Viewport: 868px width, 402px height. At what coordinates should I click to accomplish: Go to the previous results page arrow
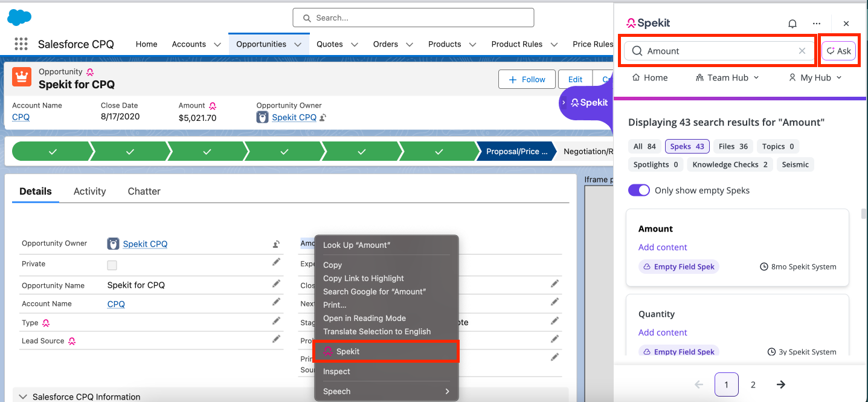click(699, 384)
